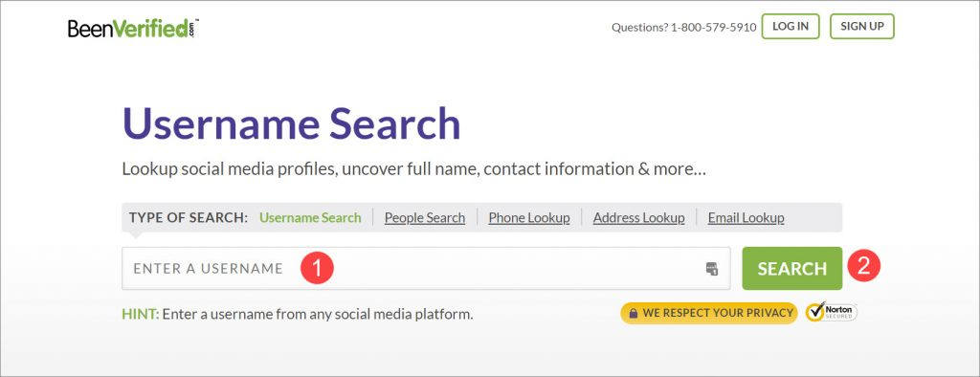Switch to Email Lookup
Viewport: 980px width, 377px height.
[746, 217]
